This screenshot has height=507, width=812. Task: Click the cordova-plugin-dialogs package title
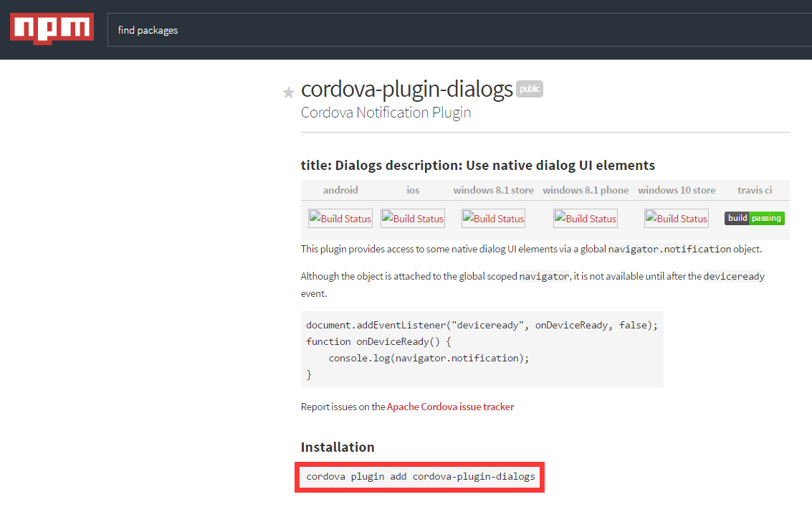pyautogui.click(x=406, y=89)
